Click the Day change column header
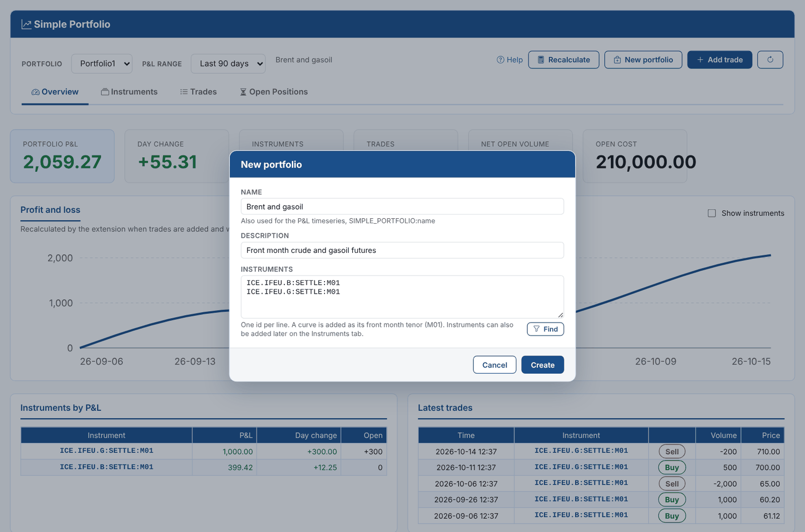 coord(299,435)
